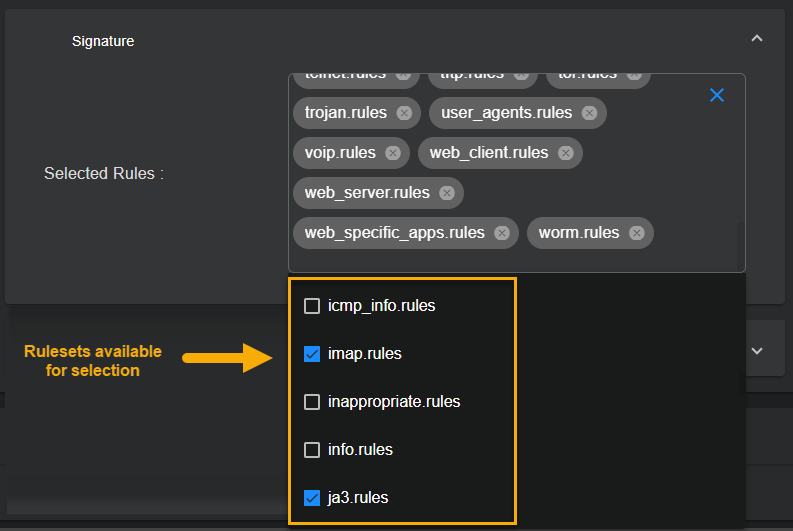
Task: Uncheck the imap.rules checkbox
Action: (312, 354)
